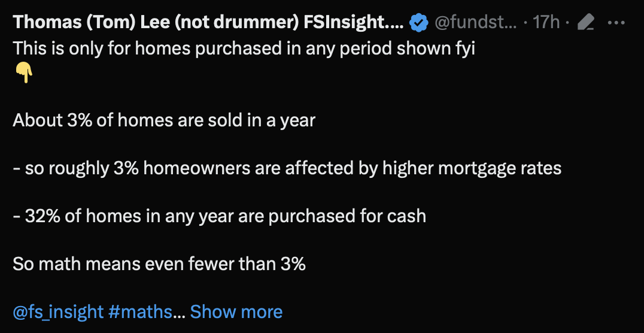Open Thomas (Tom) Lee's profile name
The image size is (644, 333).
(209, 22)
